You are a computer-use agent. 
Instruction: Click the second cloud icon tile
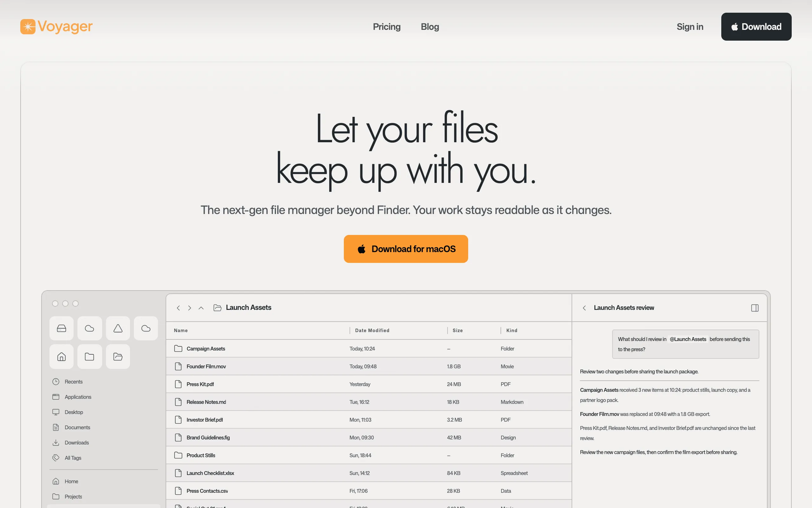pos(146,328)
